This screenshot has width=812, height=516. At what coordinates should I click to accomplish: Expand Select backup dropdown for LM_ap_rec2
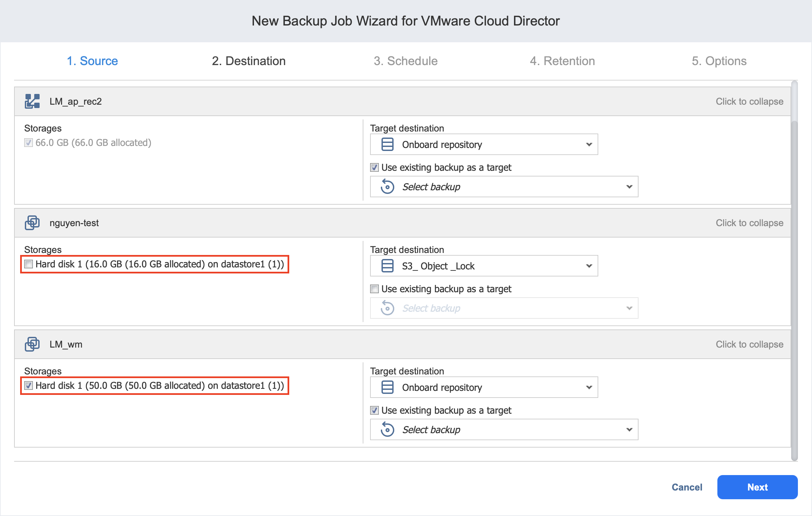click(x=629, y=187)
